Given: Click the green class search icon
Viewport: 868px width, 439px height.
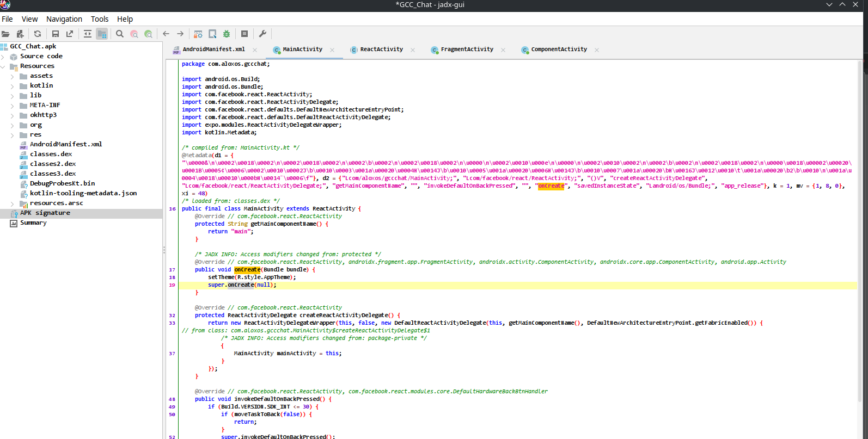Looking at the screenshot, I should pos(148,34).
